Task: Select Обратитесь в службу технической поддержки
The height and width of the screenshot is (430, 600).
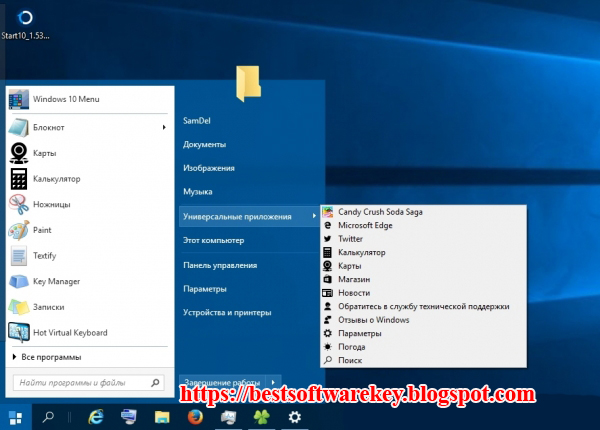Action: 423,306
